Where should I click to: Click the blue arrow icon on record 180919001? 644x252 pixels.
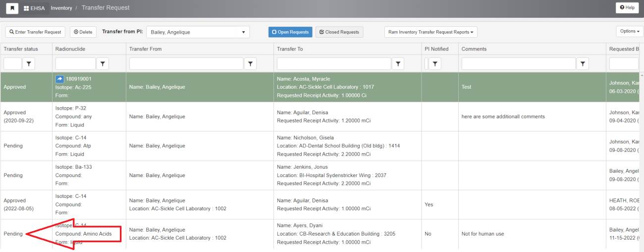click(x=59, y=79)
